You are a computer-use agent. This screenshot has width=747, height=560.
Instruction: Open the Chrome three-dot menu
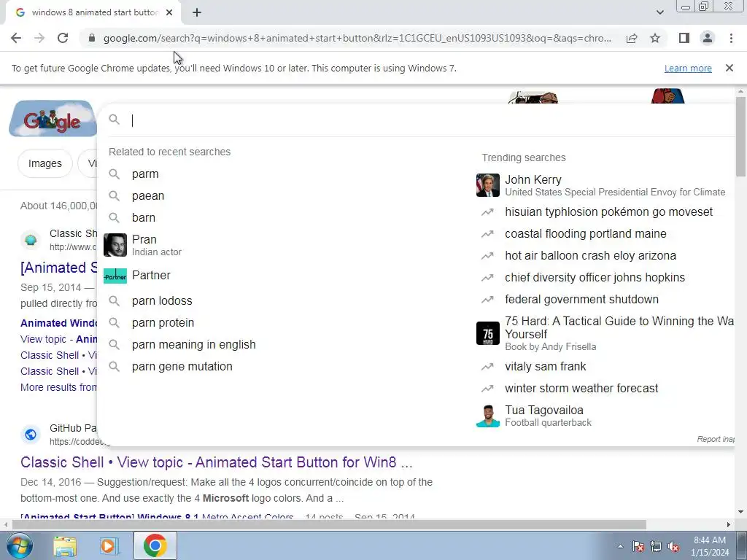click(x=731, y=38)
